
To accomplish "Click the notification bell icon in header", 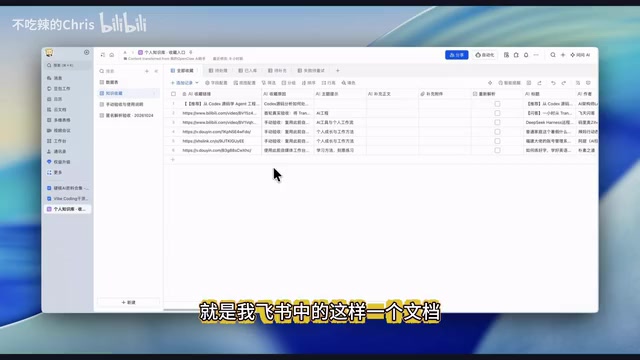I will click(526, 55).
